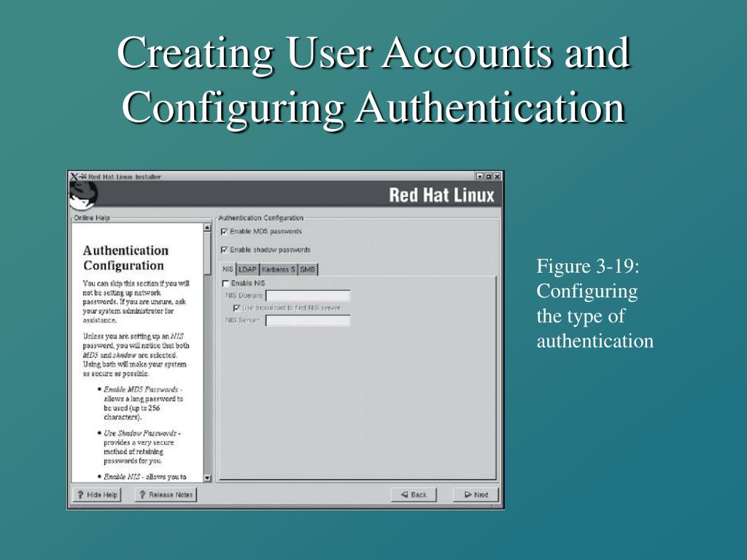Click the NIS Server input field
The width and height of the screenshot is (747, 560).
tap(308, 321)
